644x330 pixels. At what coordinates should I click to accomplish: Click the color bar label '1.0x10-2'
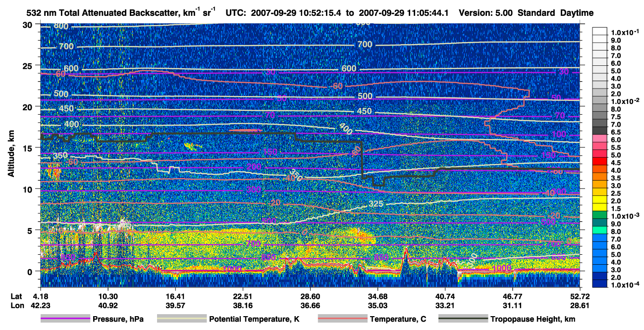click(624, 101)
